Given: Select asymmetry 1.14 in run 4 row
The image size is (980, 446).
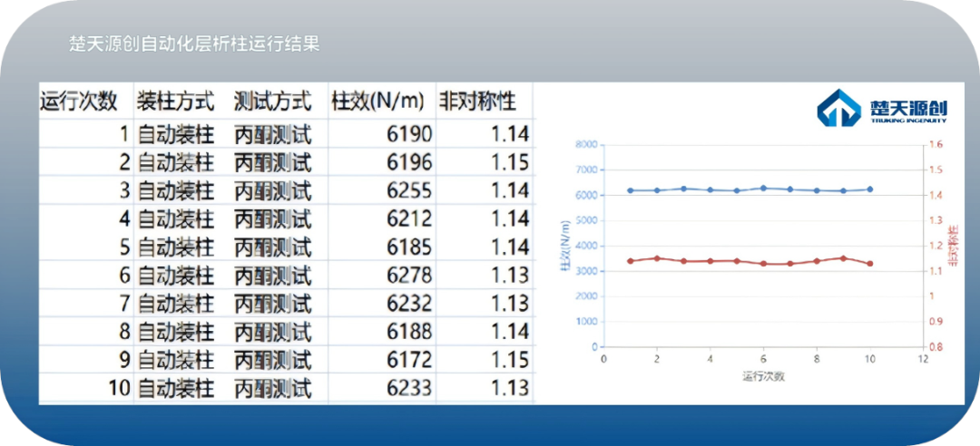Looking at the screenshot, I should [x=510, y=219].
